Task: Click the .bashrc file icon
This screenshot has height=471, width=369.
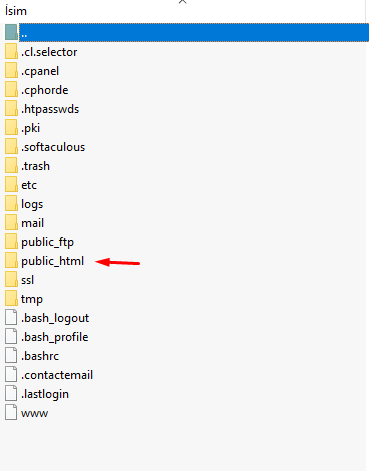Action: (x=11, y=356)
